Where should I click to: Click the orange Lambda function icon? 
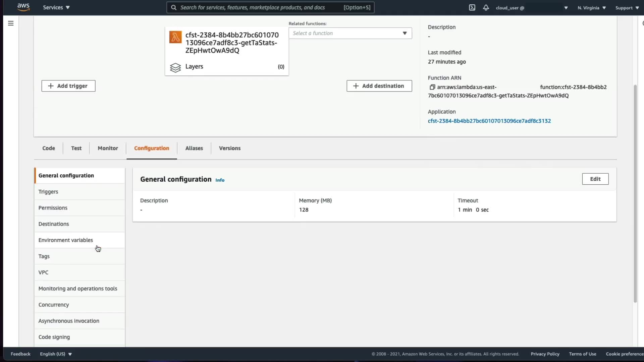click(175, 37)
